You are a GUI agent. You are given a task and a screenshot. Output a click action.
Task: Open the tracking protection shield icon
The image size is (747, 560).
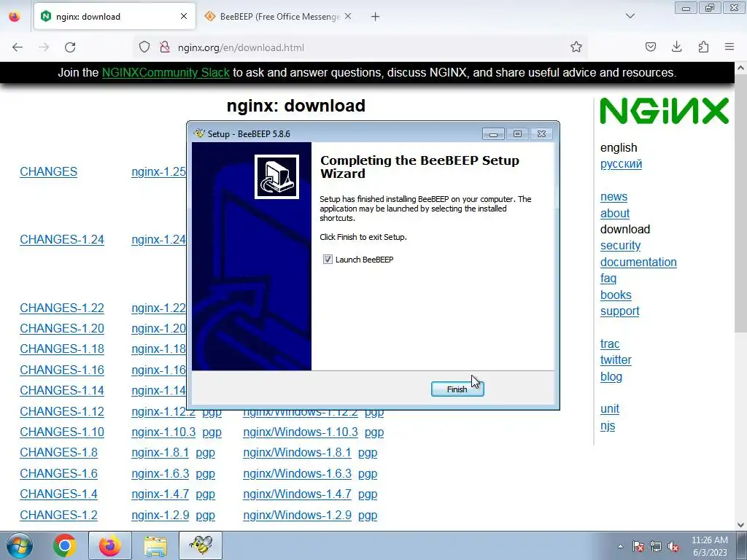tap(144, 47)
